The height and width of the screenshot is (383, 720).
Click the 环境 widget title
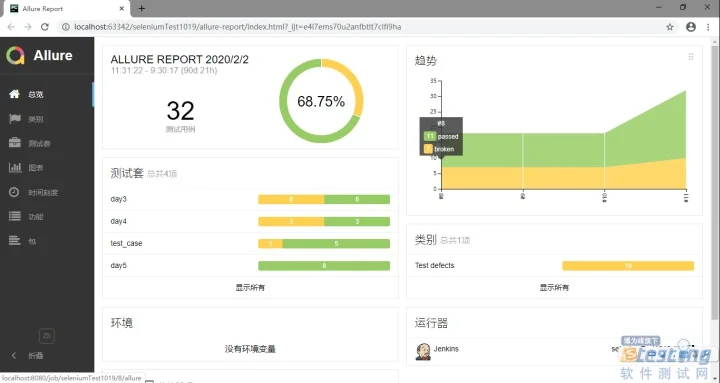click(122, 323)
